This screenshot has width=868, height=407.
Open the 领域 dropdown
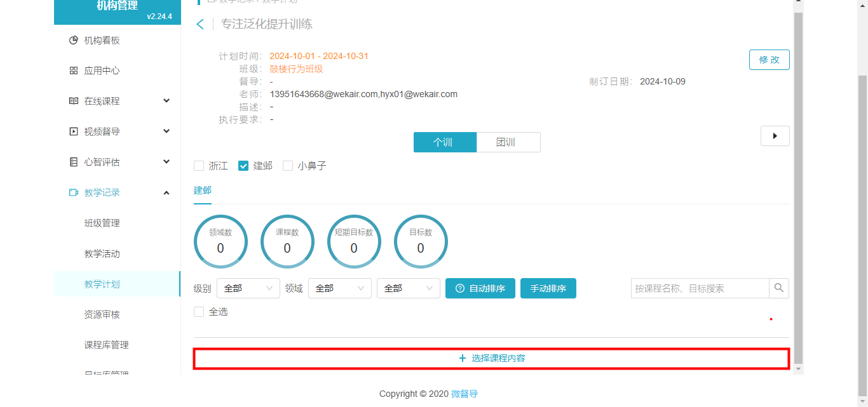pyautogui.click(x=340, y=288)
